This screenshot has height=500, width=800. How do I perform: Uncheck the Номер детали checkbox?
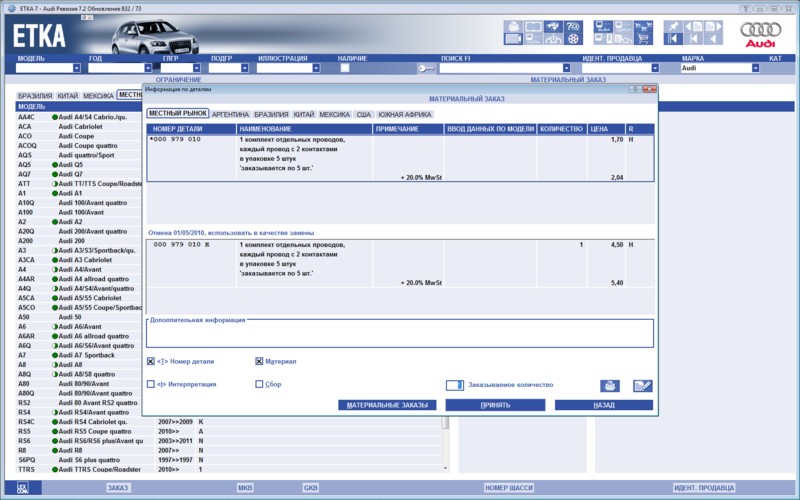pos(151,361)
